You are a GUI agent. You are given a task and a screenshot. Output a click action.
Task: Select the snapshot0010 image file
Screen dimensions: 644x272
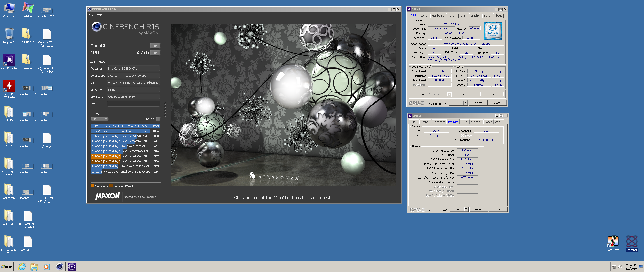47,90
